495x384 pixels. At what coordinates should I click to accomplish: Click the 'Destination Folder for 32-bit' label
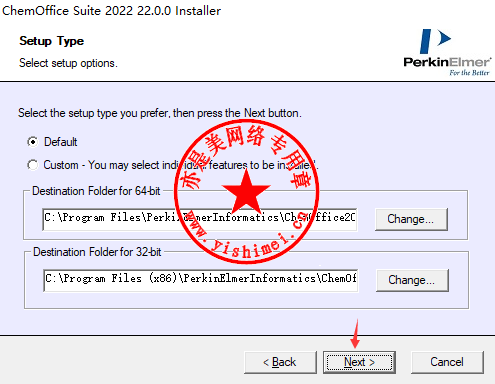pyautogui.click(x=97, y=252)
